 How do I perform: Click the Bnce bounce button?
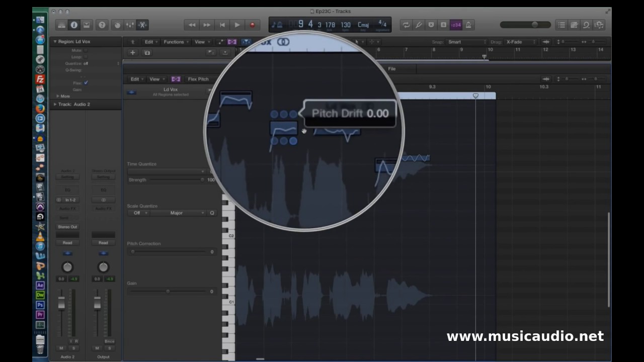(109, 341)
